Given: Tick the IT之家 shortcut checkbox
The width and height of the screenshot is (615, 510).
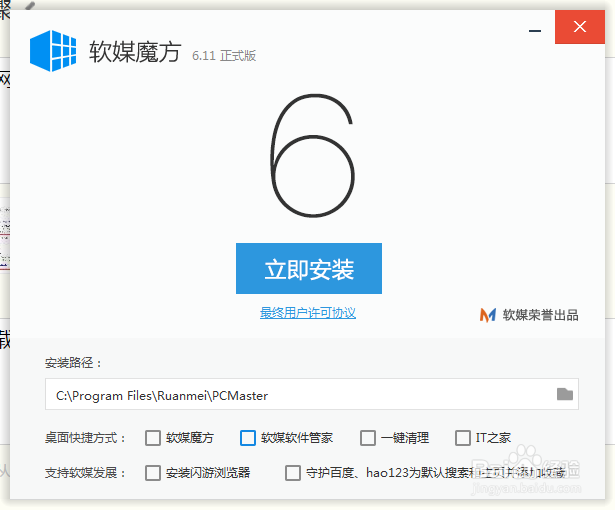Looking at the screenshot, I should click(463, 438).
